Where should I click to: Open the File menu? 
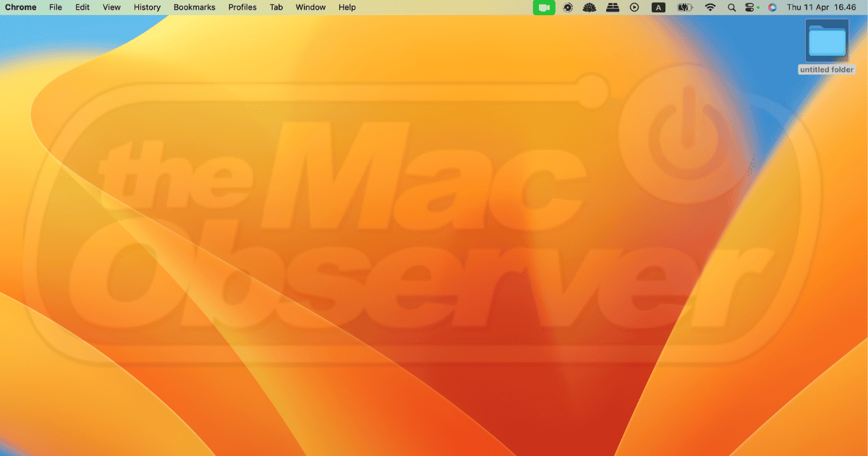(x=56, y=7)
